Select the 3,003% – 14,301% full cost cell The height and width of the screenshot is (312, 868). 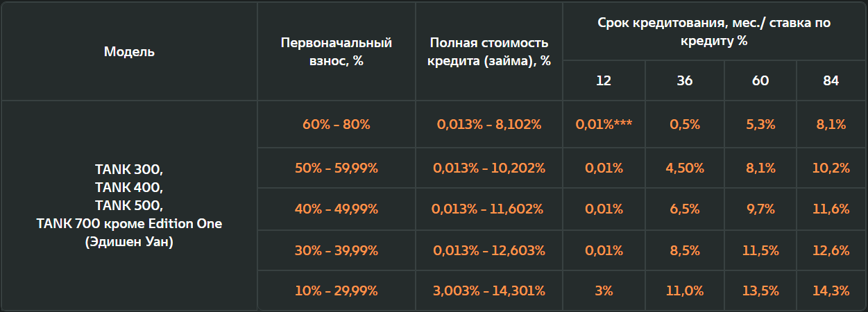point(489,291)
